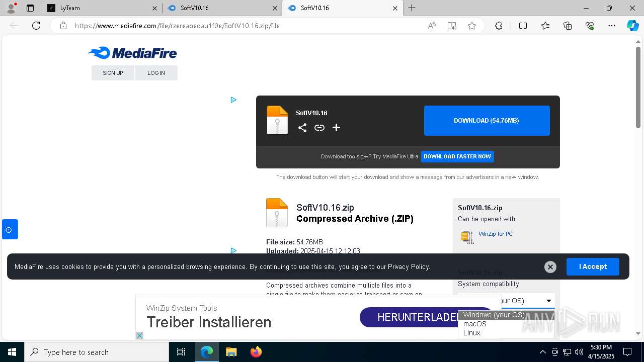This screenshot has height=362, width=644.
Task: Click DOWNLOAD FASTER NOW button
Action: click(x=457, y=156)
